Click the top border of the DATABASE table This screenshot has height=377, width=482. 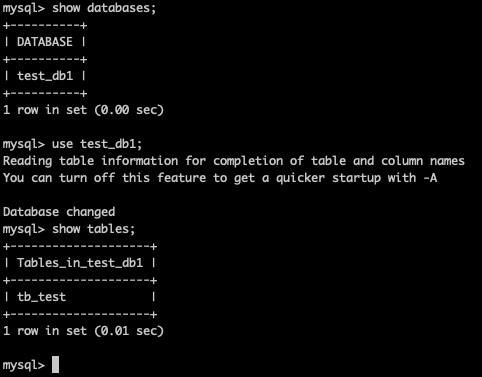click(x=45, y=26)
